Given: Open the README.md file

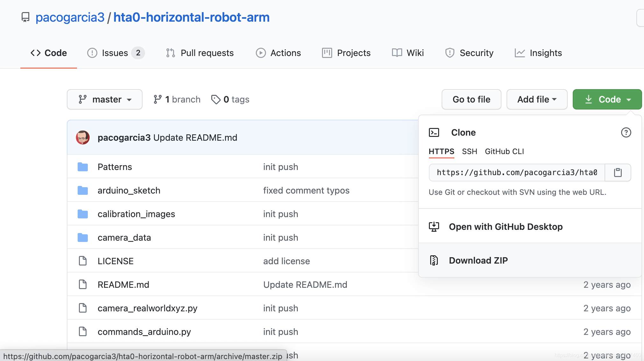Looking at the screenshot, I should point(123,285).
